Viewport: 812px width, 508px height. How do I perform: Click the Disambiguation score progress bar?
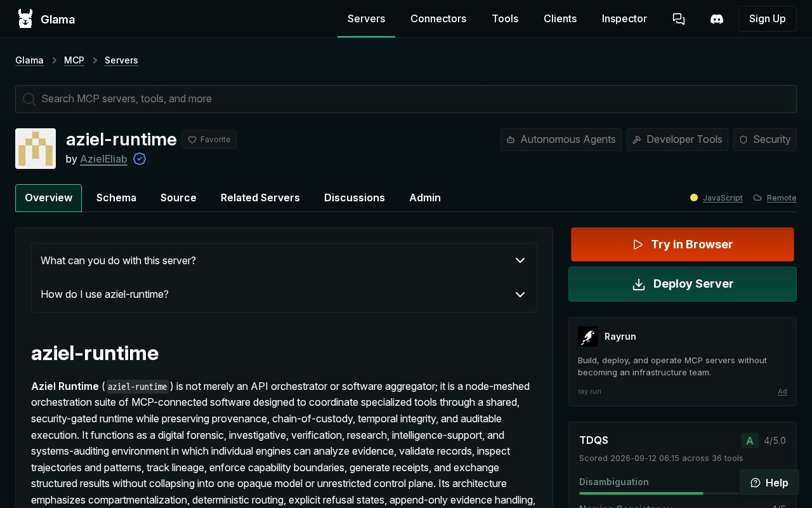pyautogui.click(x=660, y=493)
